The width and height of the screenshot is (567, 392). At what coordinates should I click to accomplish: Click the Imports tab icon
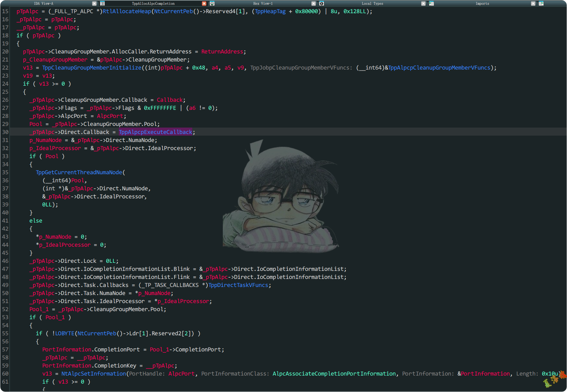point(431,4)
